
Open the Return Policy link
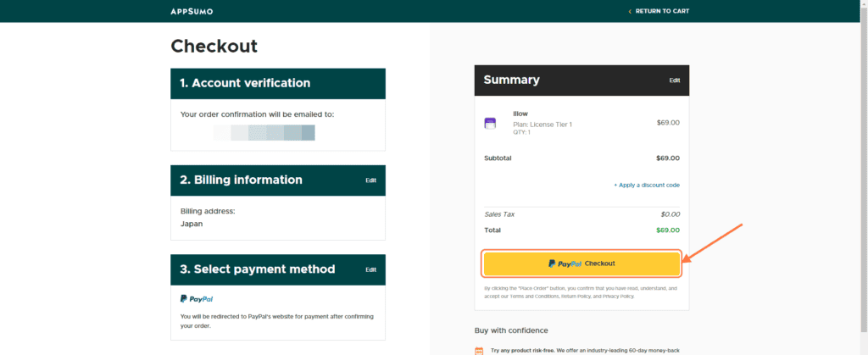576,297
